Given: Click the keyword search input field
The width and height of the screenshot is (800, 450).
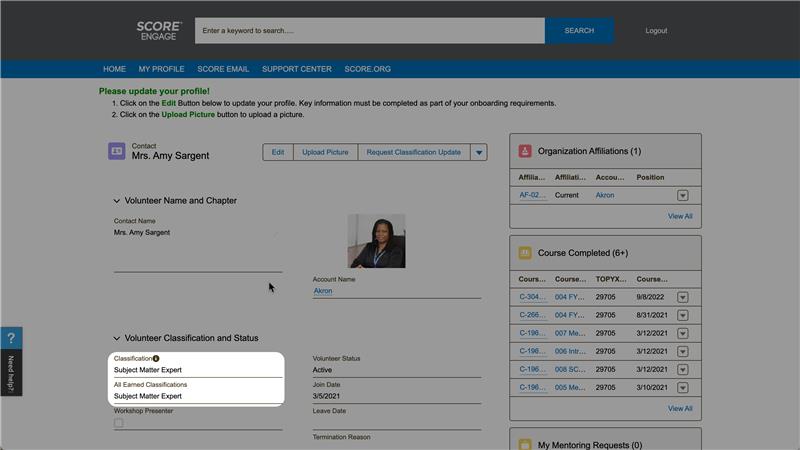Looking at the screenshot, I should click(x=369, y=30).
